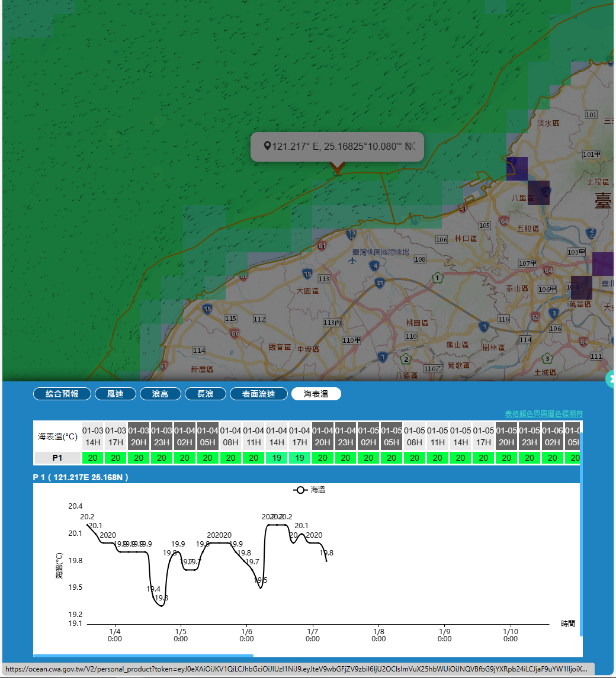616x678 pixels.
Task: Open the 浪高 tab
Action: pyautogui.click(x=161, y=394)
